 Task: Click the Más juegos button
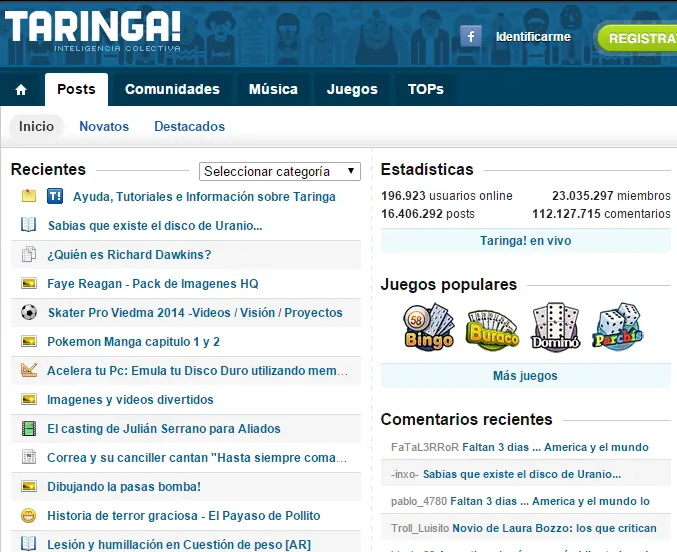coord(525,376)
